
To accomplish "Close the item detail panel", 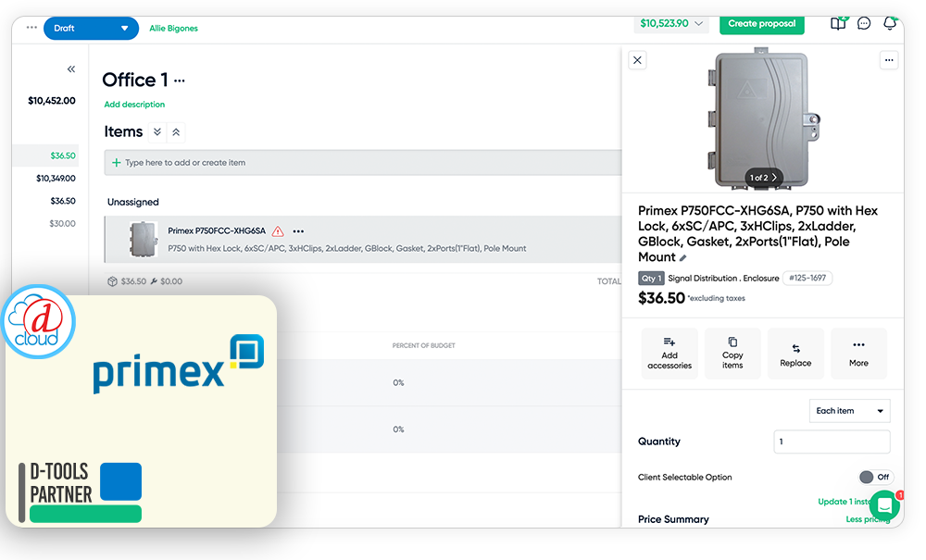I will point(637,60).
